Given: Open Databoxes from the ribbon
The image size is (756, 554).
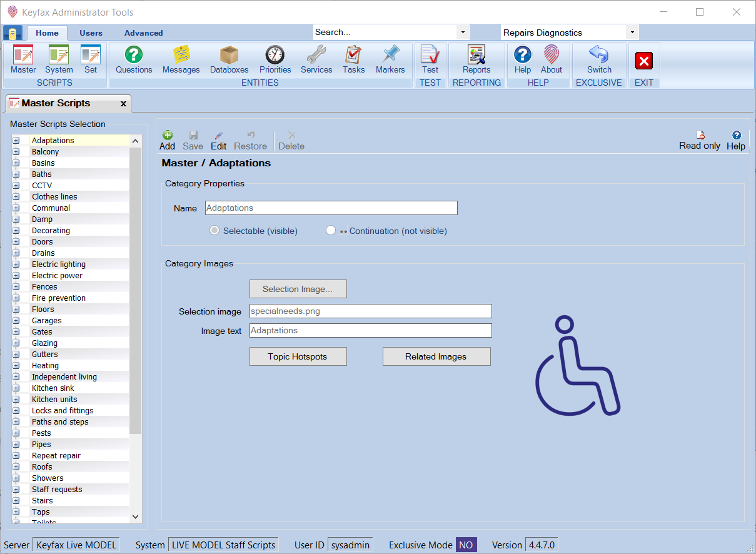Looking at the screenshot, I should tap(229, 59).
